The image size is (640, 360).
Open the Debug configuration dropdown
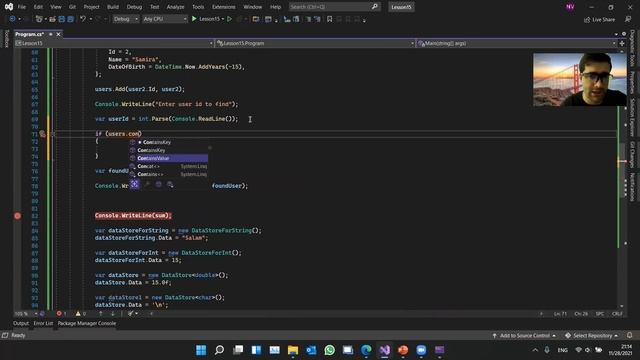click(126, 19)
